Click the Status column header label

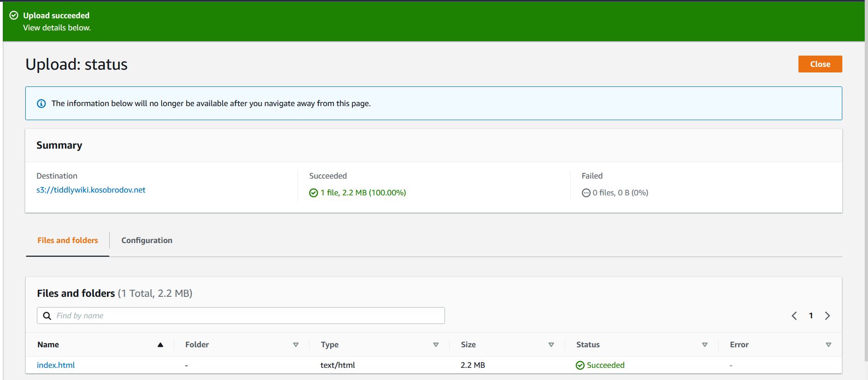(x=588, y=344)
